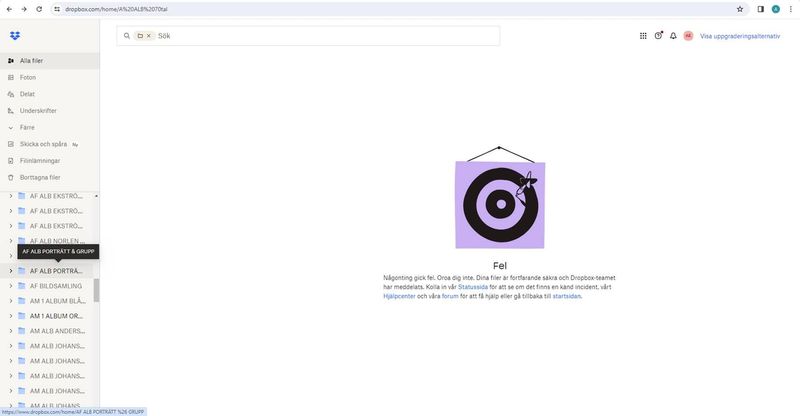
Task: Click the Dropbox logo in sidebar
Action: 14,36
